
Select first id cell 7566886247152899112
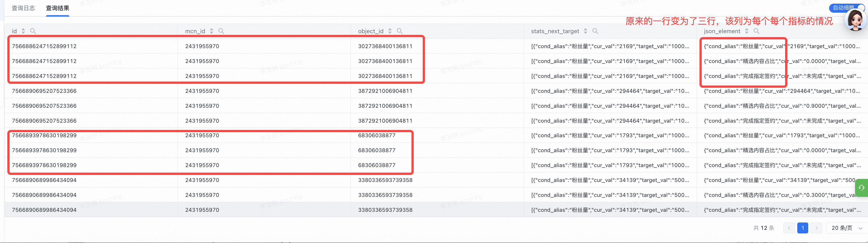click(x=44, y=46)
